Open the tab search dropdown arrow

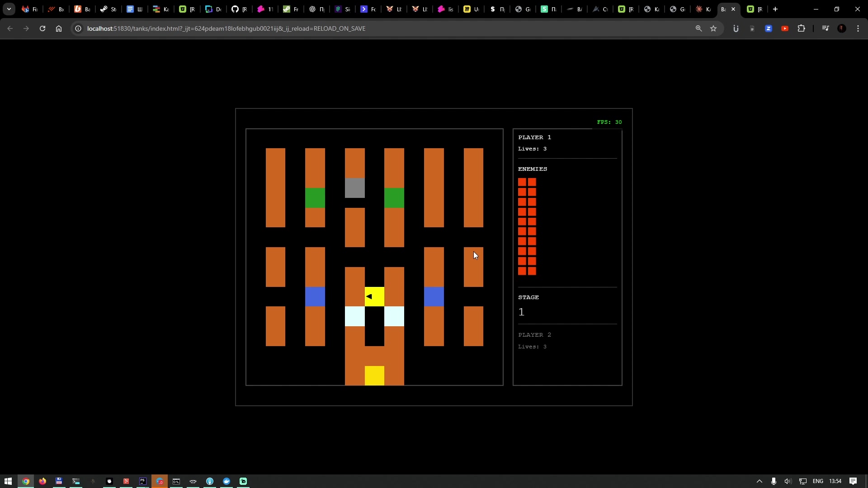pos(9,9)
